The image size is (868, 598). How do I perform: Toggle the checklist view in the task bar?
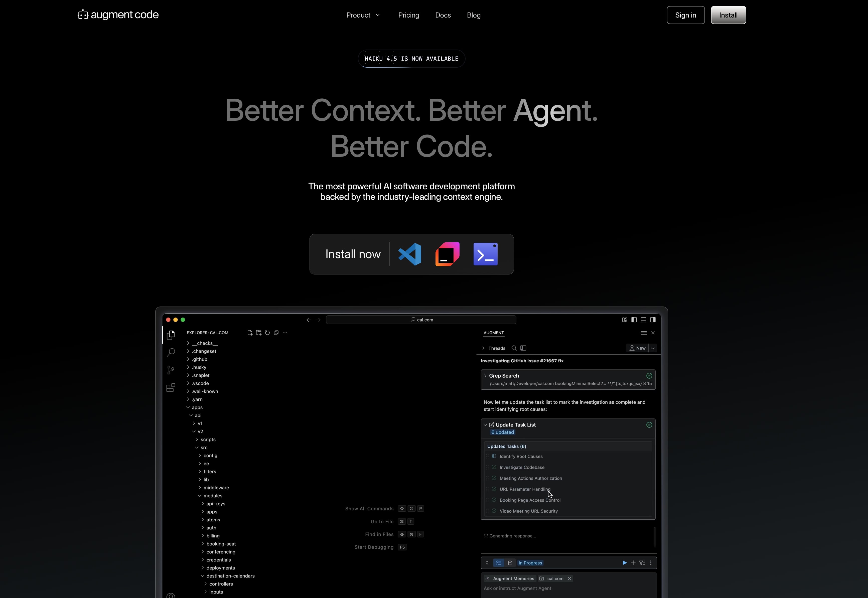[x=499, y=563]
